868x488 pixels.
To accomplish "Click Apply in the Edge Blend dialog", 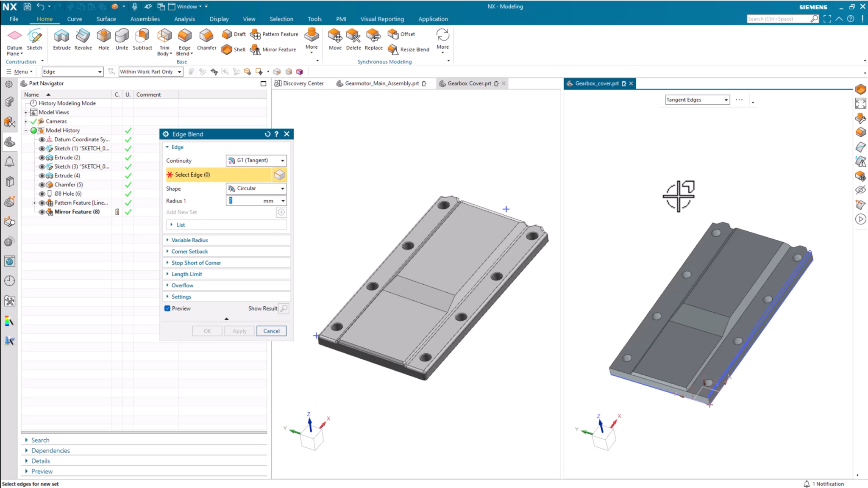I will (x=239, y=331).
